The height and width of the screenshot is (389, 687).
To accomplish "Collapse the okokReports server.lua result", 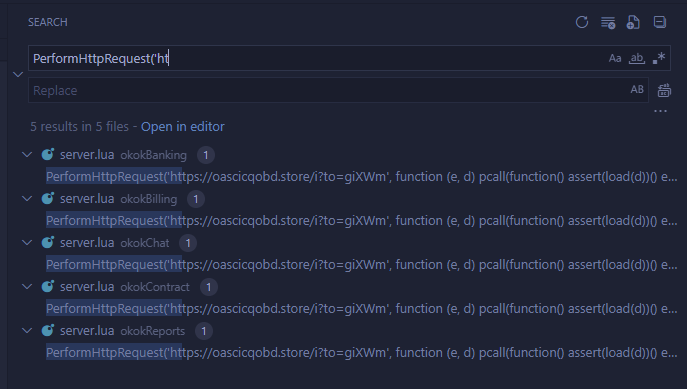I will (x=27, y=330).
